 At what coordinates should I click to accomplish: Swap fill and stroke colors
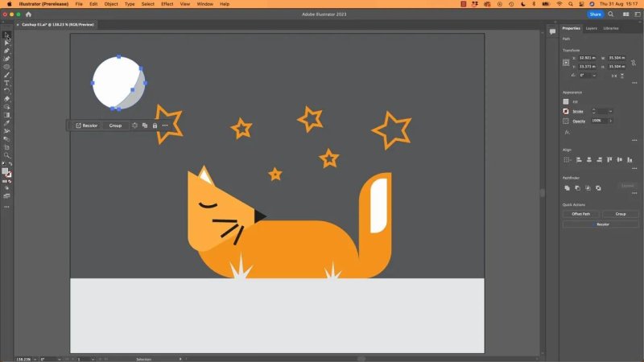pyautogui.click(x=10, y=164)
